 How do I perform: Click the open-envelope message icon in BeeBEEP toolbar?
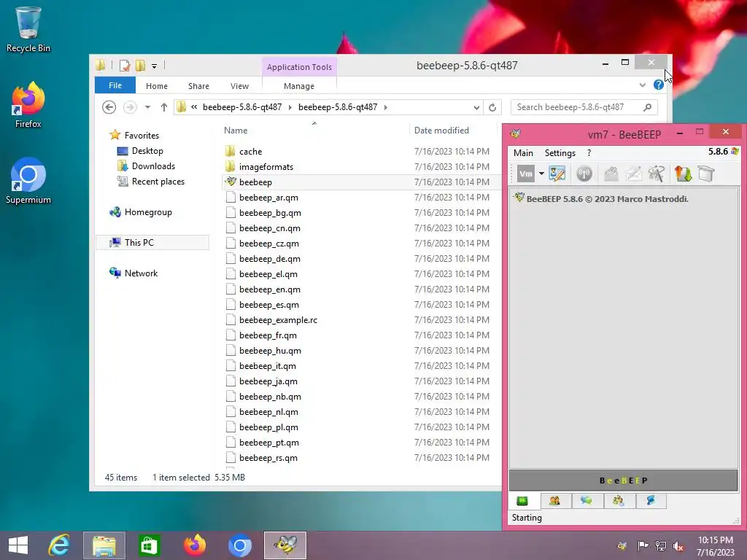tap(611, 174)
